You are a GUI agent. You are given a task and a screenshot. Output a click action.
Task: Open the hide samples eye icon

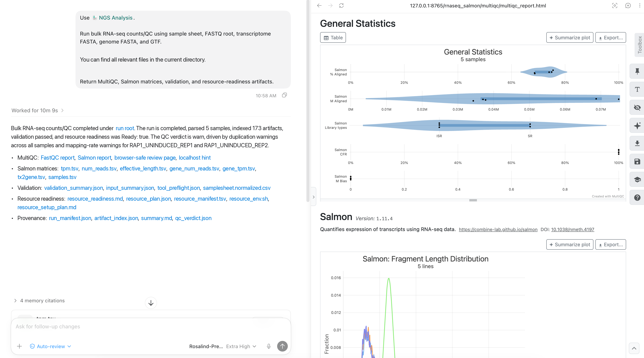click(637, 108)
